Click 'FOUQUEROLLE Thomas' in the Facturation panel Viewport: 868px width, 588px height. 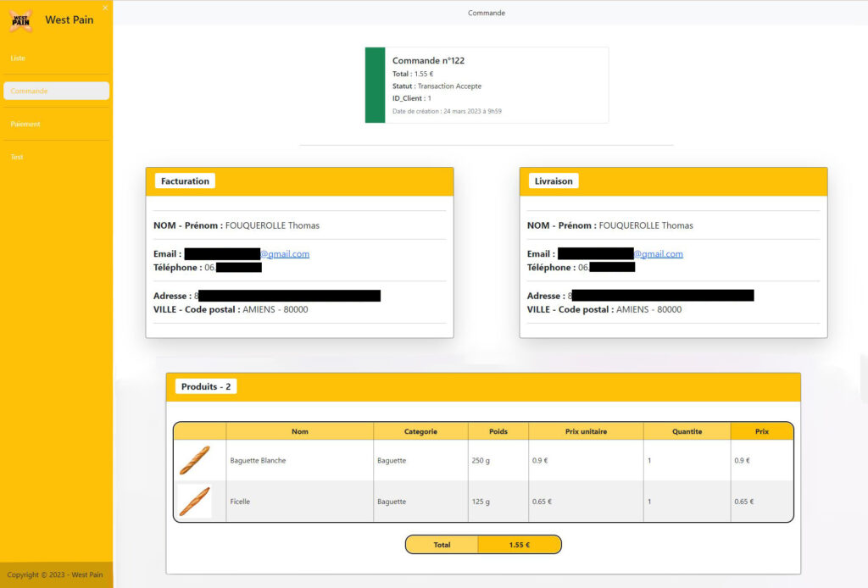(x=272, y=225)
